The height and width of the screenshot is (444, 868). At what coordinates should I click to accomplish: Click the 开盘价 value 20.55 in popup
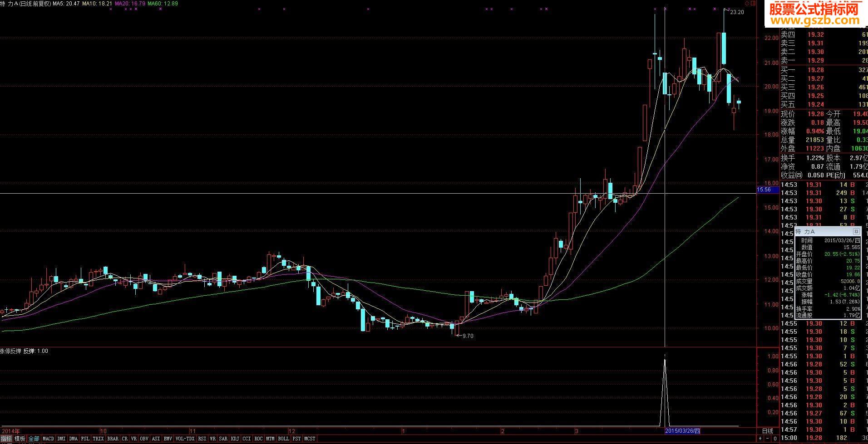tap(842, 254)
